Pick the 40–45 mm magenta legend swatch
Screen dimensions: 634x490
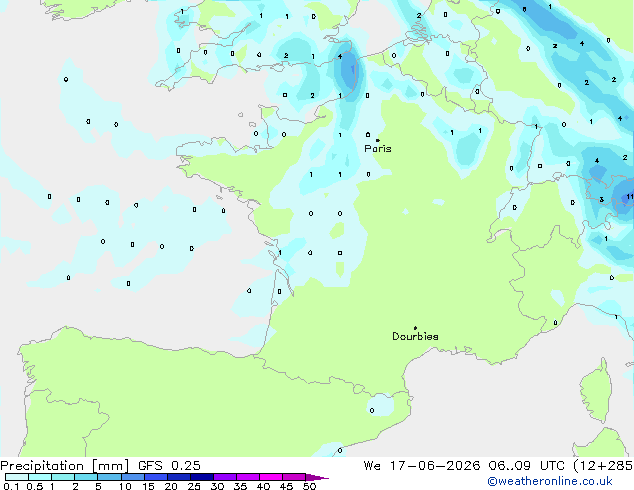point(271,477)
